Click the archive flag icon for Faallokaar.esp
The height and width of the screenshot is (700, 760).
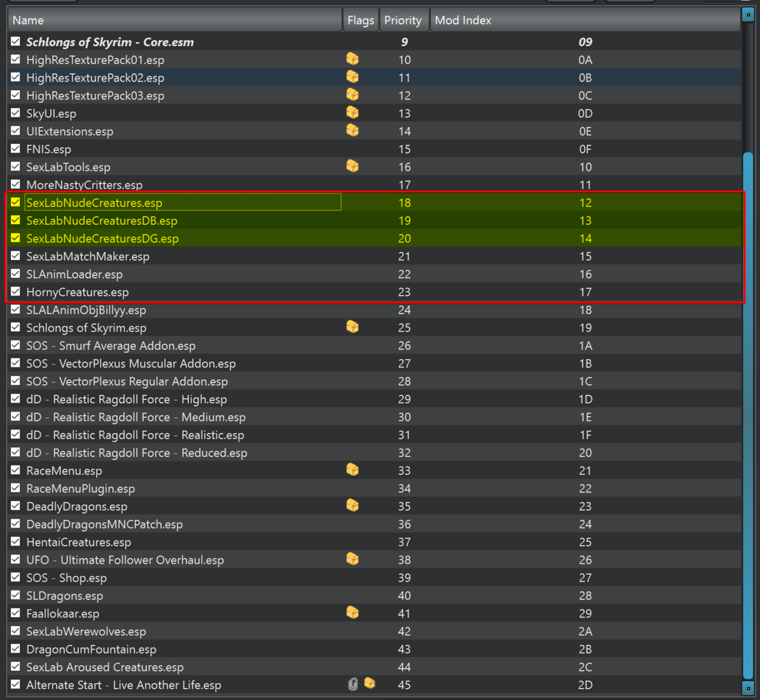[352, 612]
